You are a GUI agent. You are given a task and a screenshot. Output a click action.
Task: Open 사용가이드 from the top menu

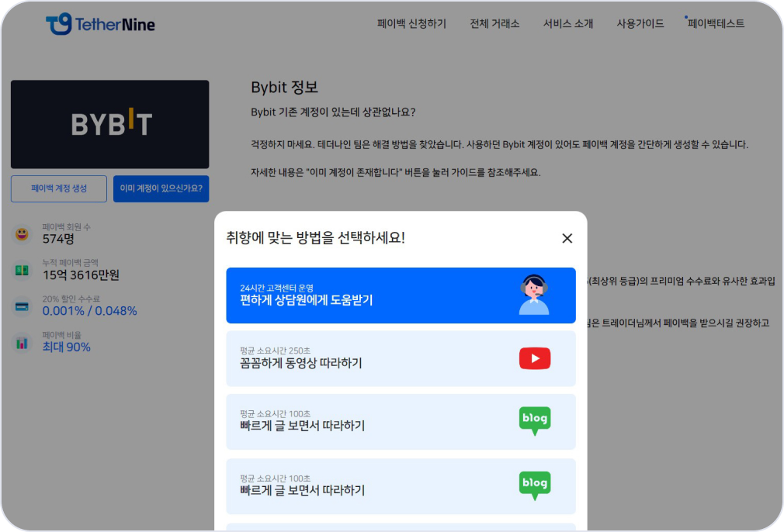point(640,24)
